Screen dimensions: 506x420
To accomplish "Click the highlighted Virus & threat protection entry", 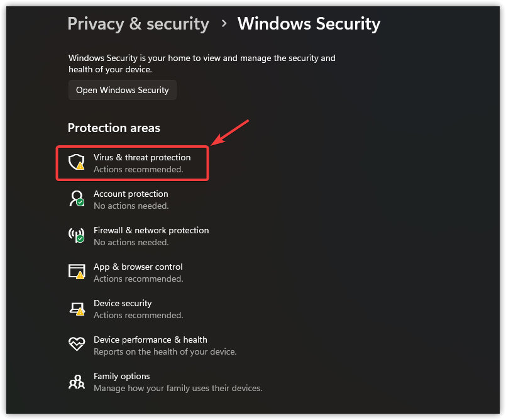I will coord(132,163).
